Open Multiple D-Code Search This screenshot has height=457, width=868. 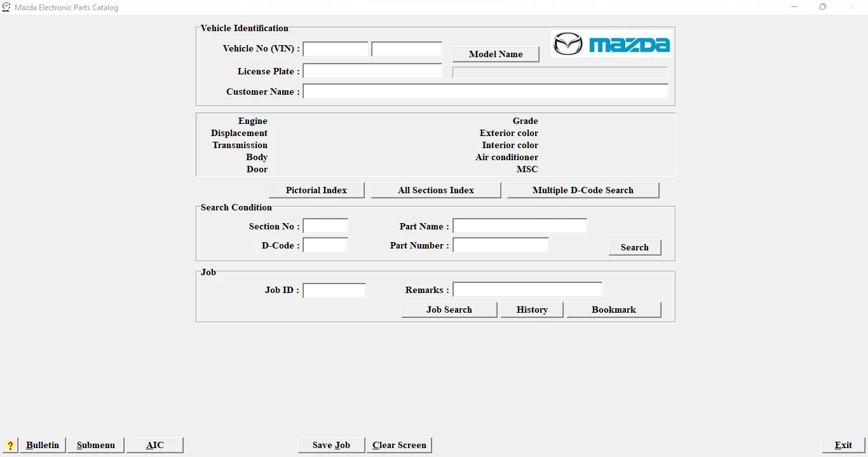tap(583, 191)
